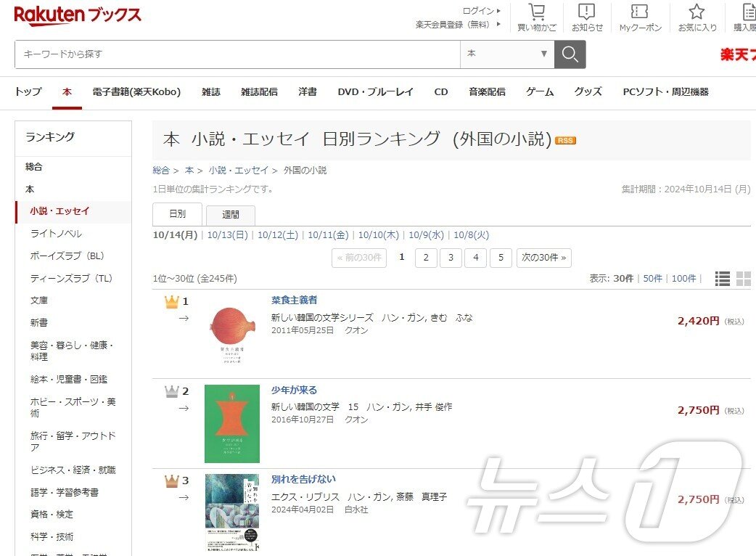Click 小説・エッセイ breadcrumb link
756x556 pixels.
[x=238, y=171]
